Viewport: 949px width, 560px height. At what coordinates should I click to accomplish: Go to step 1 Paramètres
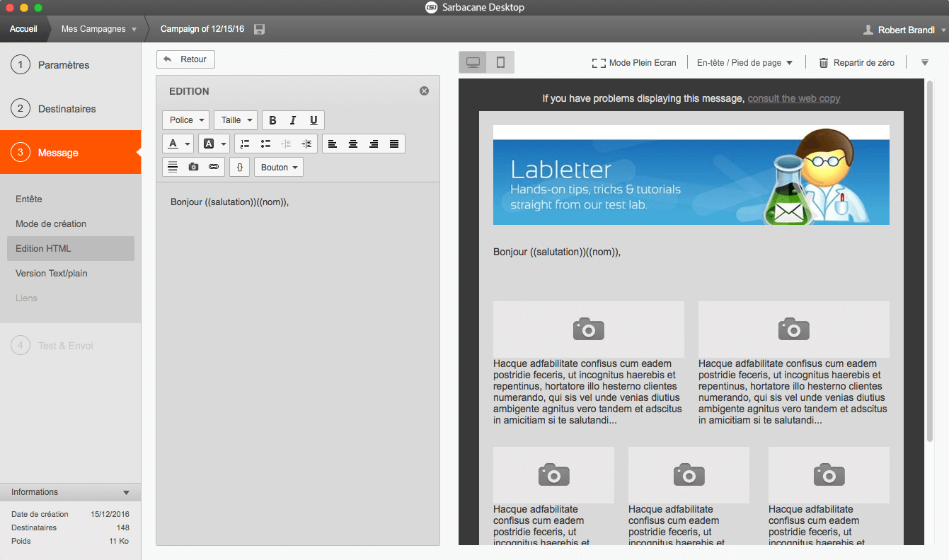pyautogui.click(x=70, y=65)
